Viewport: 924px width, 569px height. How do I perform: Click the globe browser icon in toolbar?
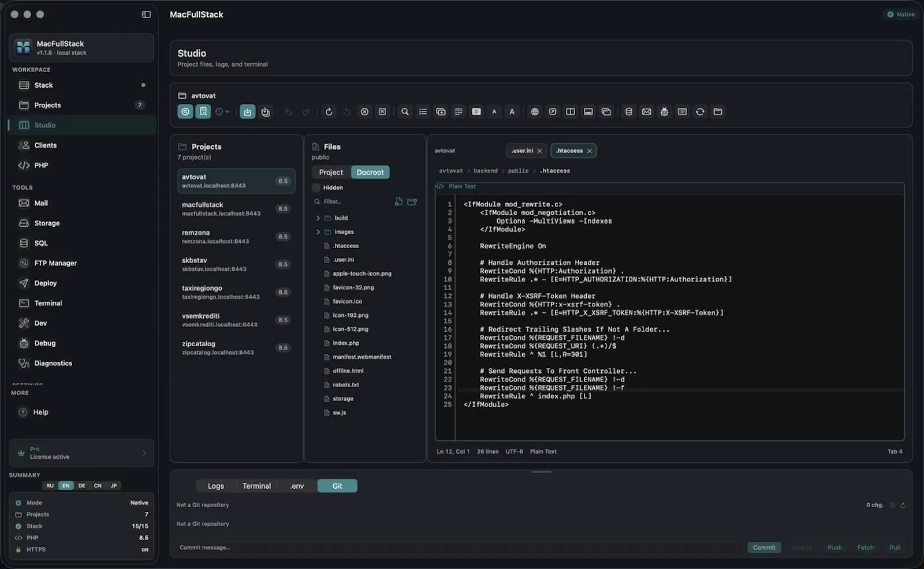click(x=535, y=112)
